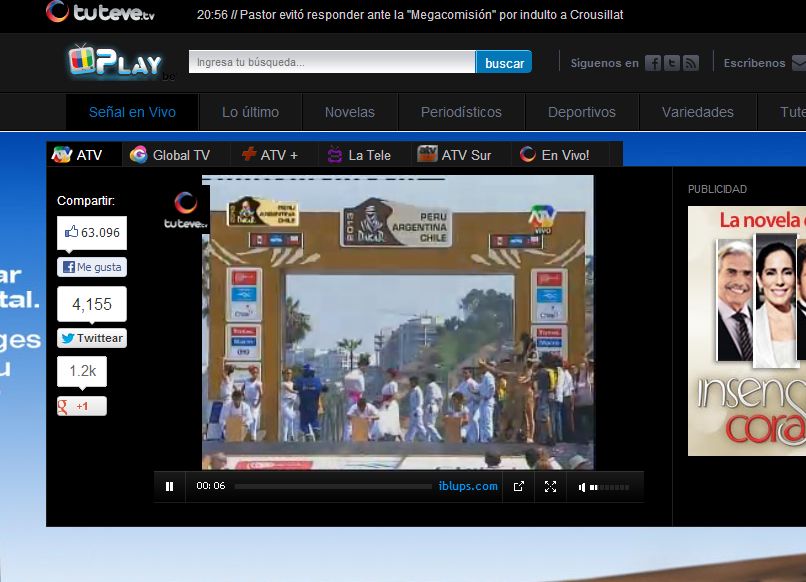Click the Play logo in the header
This screenshot has width=806, height=582.
[115, 62]
